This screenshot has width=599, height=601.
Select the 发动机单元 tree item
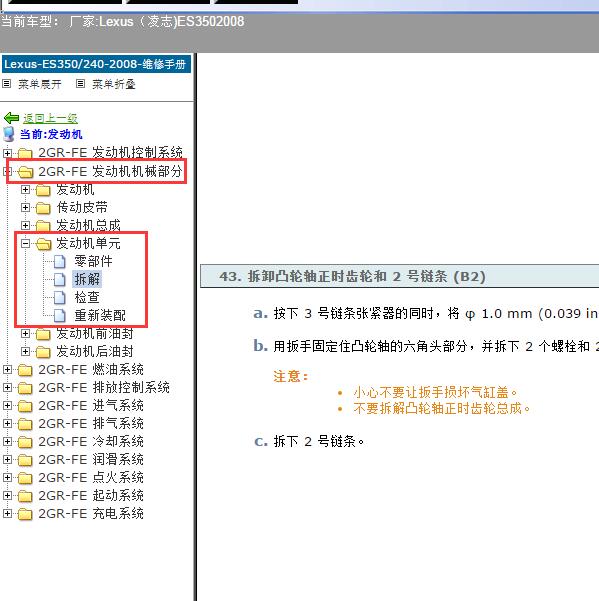(x=89, y=243)
